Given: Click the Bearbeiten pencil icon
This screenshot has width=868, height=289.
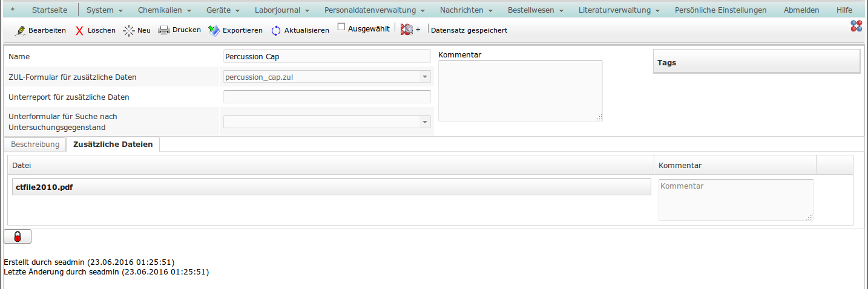Looking at the screenshot, I should (x=20, y=31).
